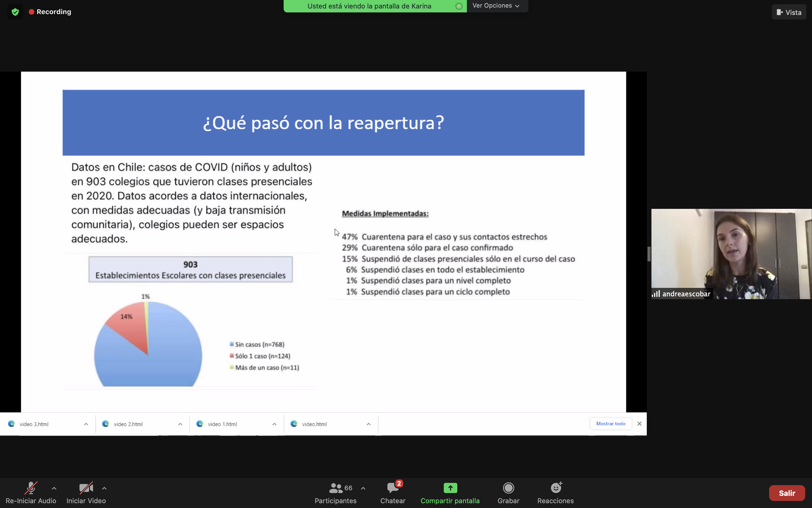The width and height of the screenshot is (812, 508).
Task: Click the panel divider handle beside video
Action: pos(649,254)
